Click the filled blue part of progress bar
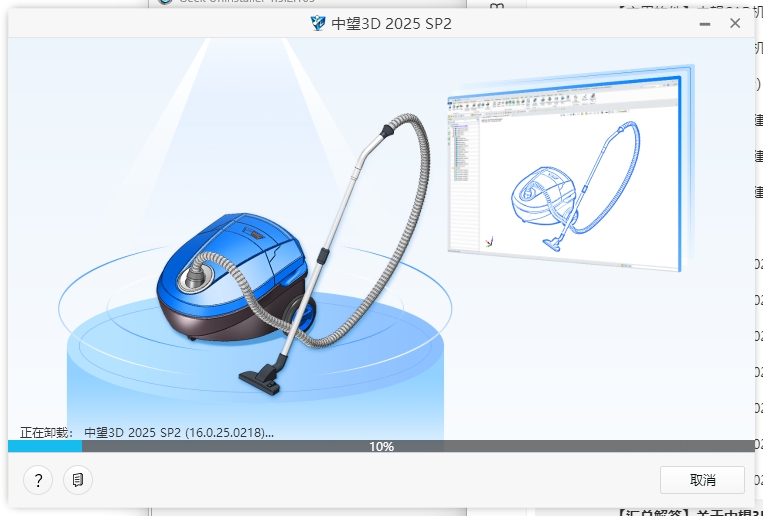The height and width of the screenshot is (516, 763). click(45, 446)
